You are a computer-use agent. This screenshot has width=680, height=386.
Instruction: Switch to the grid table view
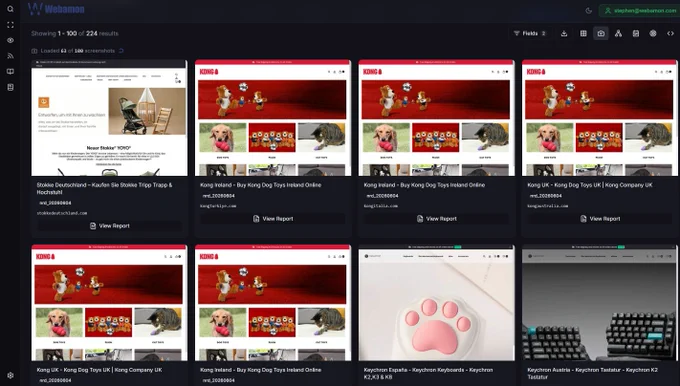point(583,33)
